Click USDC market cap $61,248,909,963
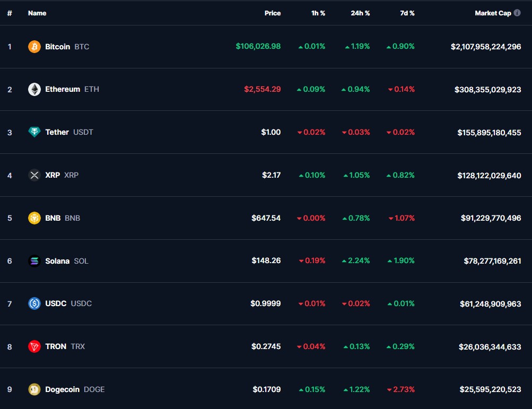 pyautogui.click(x=491, y=304)
